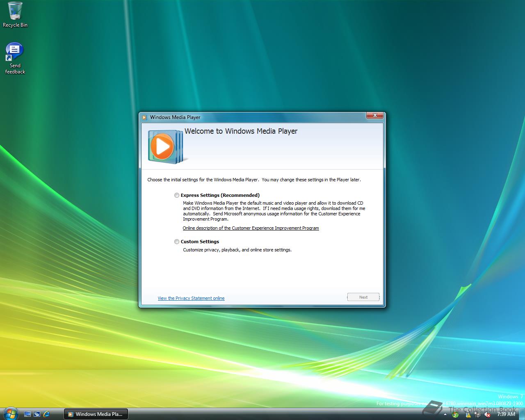Click Switch between windows quick launch icon
Viewport: 525px width, 420px height.
[37, 414]
